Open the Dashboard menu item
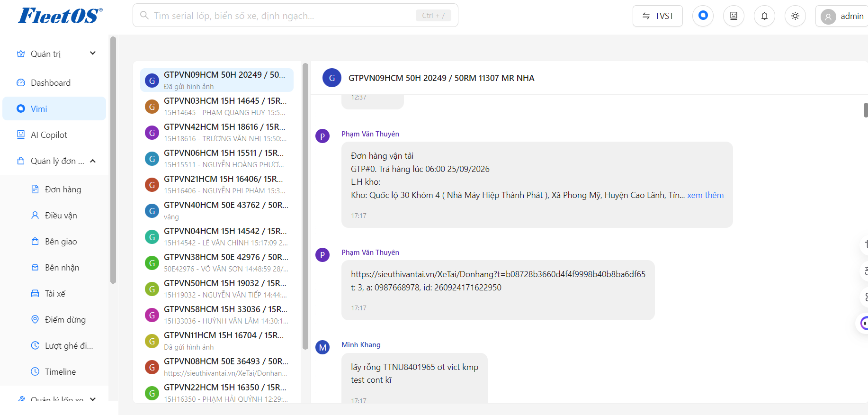Image resolution: width=868 pixels, height=415 pixels. [54, 82]
